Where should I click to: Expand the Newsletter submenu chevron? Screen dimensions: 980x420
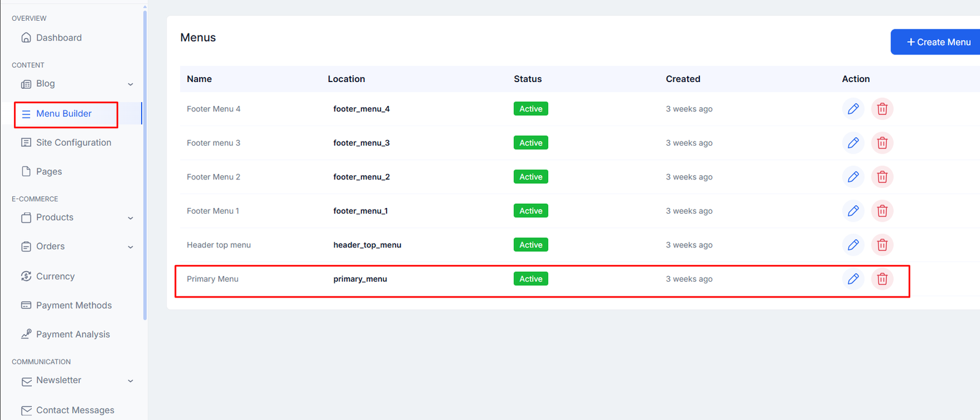(130, 381)
